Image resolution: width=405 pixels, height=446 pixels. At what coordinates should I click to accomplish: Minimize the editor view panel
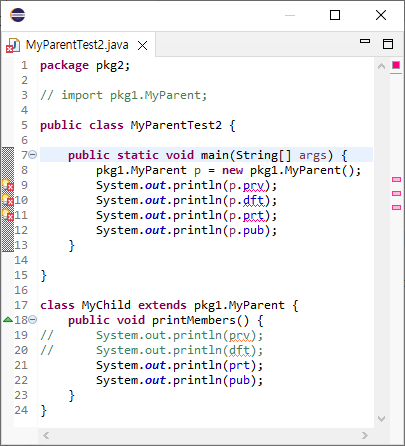pyautogui.click(x=365, y=41)
